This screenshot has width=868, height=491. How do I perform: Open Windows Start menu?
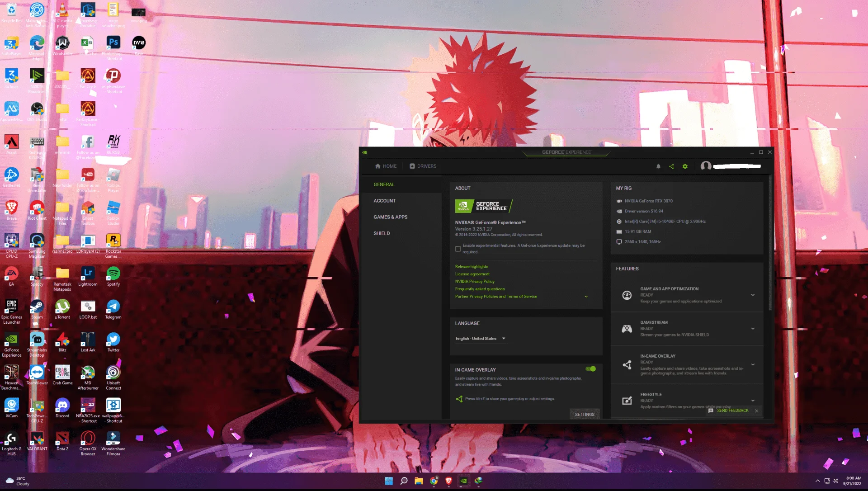[x=389, y=481]
